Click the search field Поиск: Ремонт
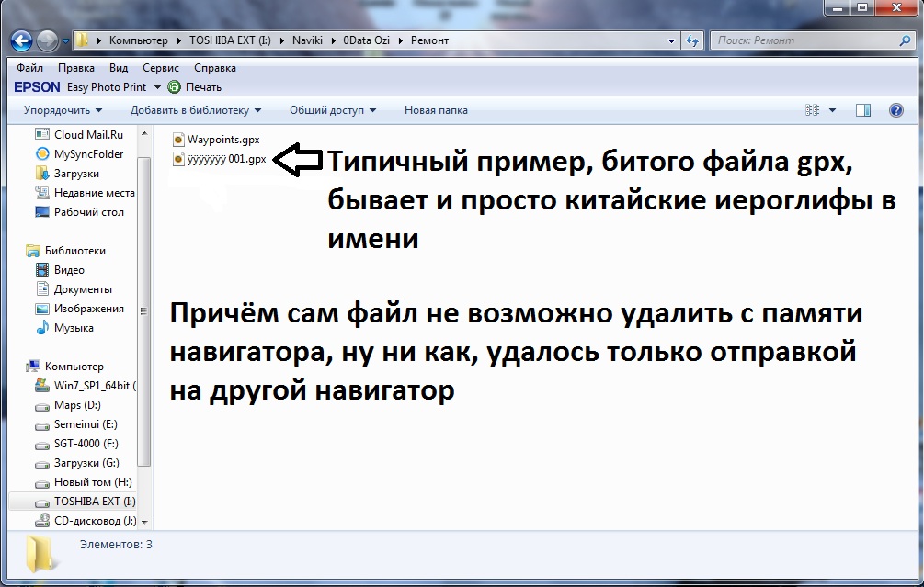The image size is (924, 587). (804, 40)
